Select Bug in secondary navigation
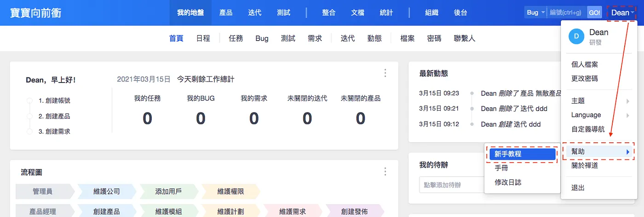644x217 pixels. pos(262,38)
